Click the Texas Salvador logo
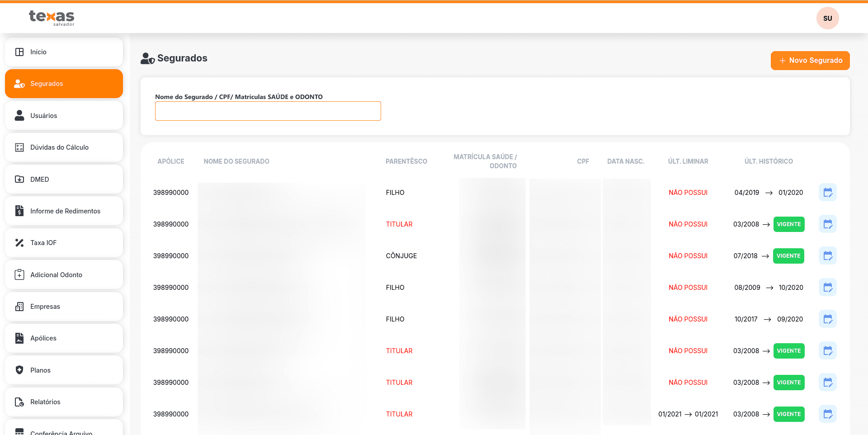Screen dimensions: 868x435 coord(52,18)
